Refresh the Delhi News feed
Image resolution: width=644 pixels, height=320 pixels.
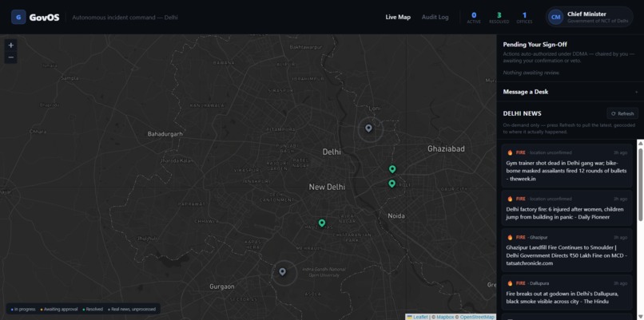pos(622,113)
